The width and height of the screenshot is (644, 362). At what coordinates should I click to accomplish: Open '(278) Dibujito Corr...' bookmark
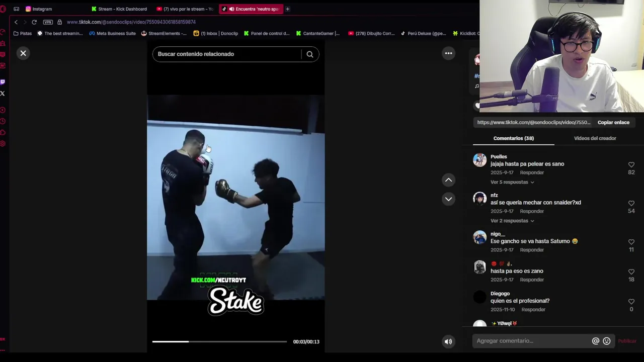click(371, 34)
